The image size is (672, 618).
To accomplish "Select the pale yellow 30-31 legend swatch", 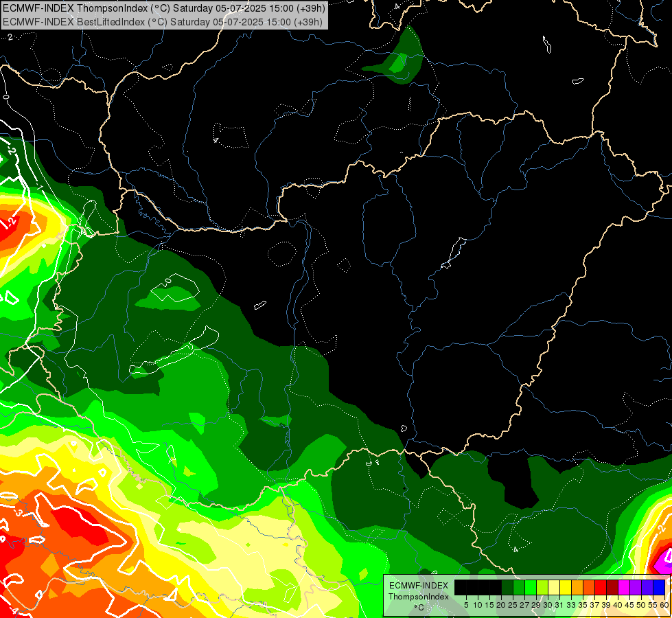I will 554,587.
